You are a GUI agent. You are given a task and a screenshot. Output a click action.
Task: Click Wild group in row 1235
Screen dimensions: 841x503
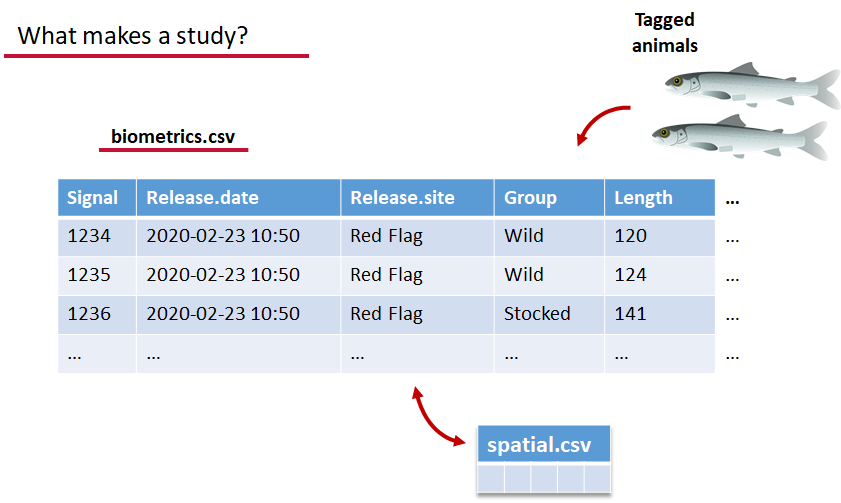(x=549, y=276)
